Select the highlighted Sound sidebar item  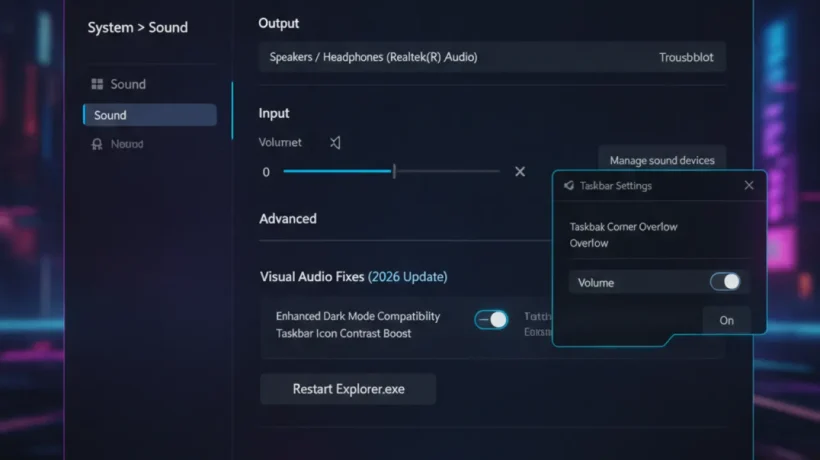(150, 115)
